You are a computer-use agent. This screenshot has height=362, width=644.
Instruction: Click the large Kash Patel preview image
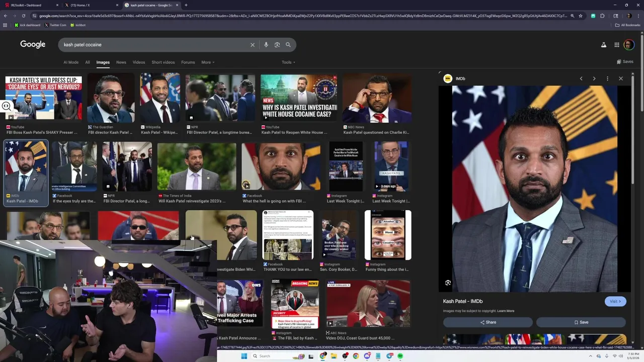535,189
